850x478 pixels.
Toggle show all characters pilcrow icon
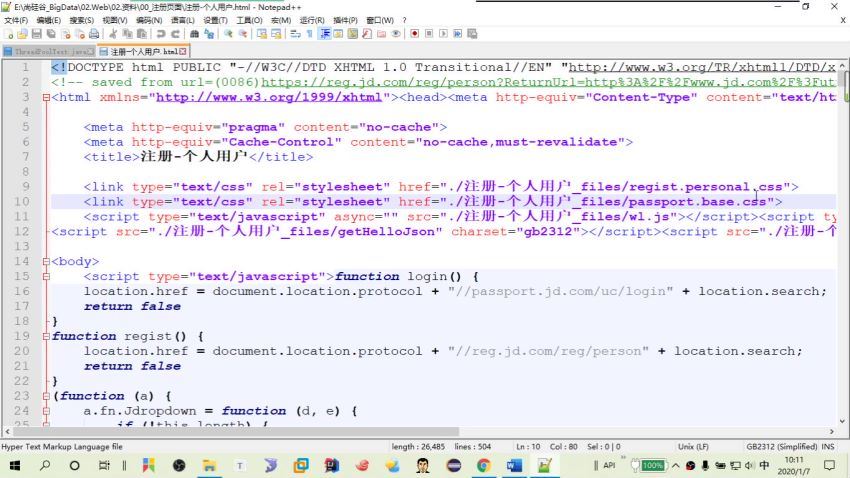[x=310, y=34]
